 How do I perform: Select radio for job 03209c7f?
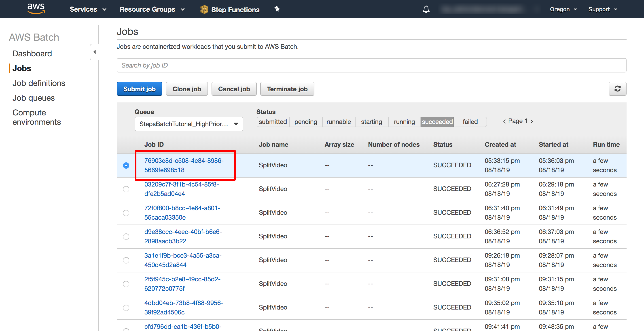(126, 189)
